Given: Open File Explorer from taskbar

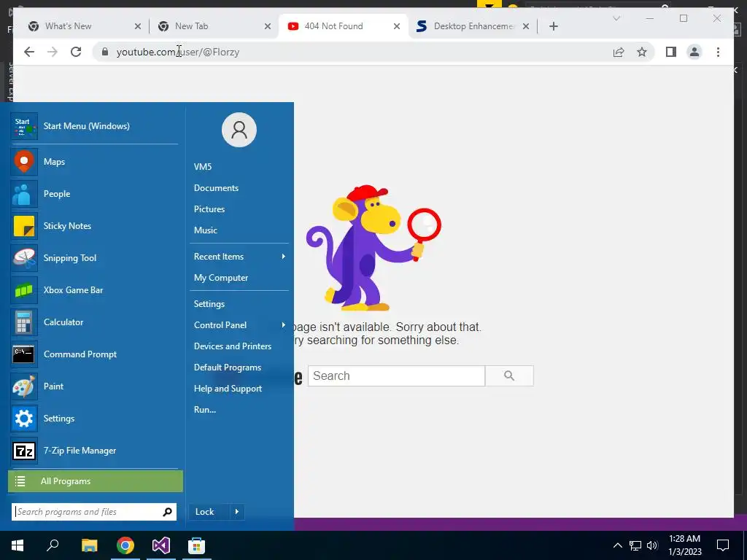Looking at the screenshot, I should tap(89, 545).
